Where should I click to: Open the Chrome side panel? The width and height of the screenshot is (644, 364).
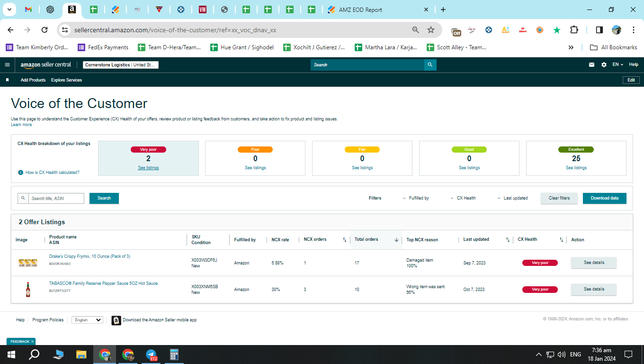599,30
